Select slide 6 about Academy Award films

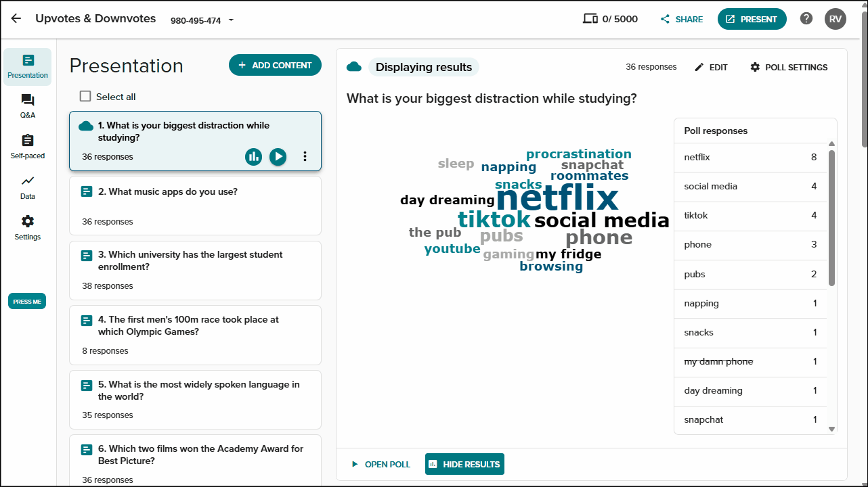pyautogui.click(x=195, y=461)
